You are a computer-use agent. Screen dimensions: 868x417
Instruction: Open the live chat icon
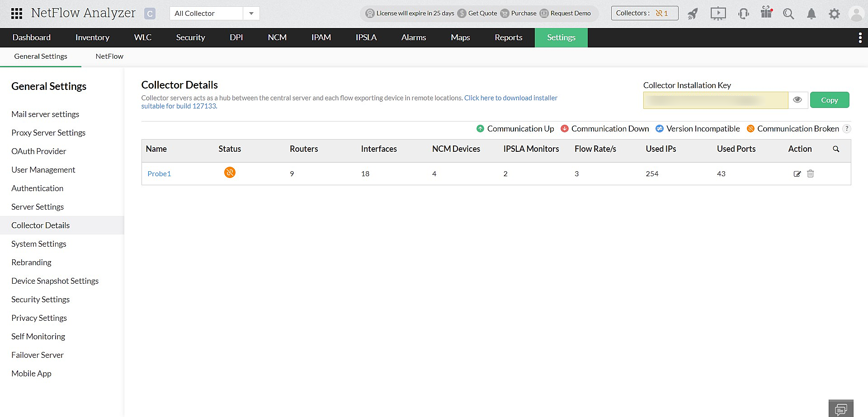tap(841, 409)
